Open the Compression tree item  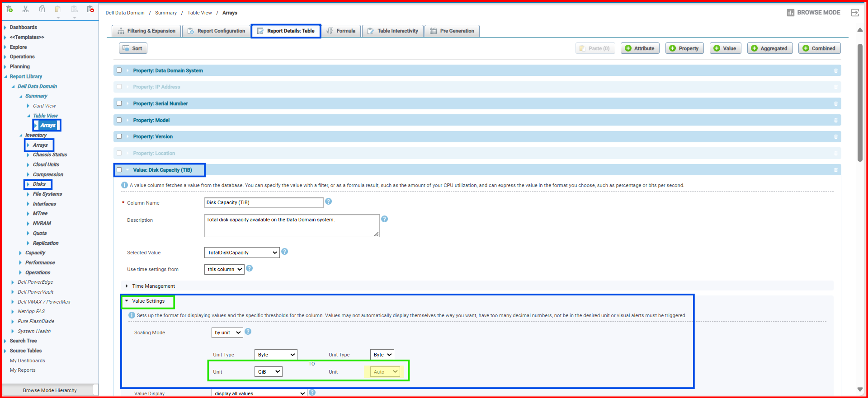(48, 174)
